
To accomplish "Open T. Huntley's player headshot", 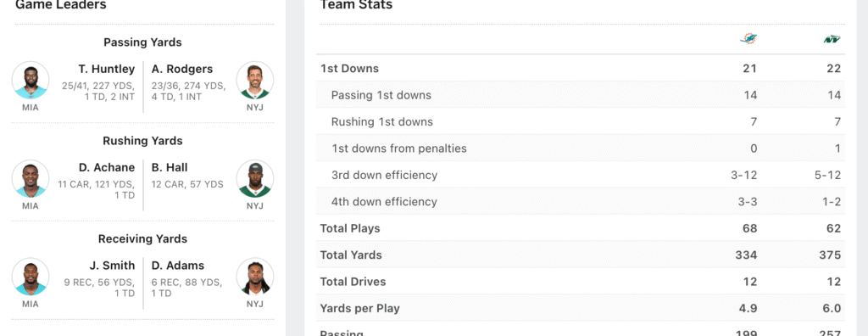I will tap(31, 81).
